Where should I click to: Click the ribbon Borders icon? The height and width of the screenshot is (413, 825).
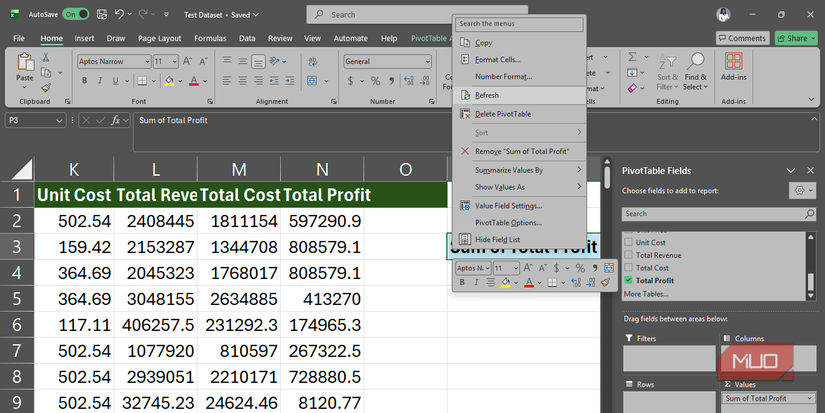[x=142, y=81]
